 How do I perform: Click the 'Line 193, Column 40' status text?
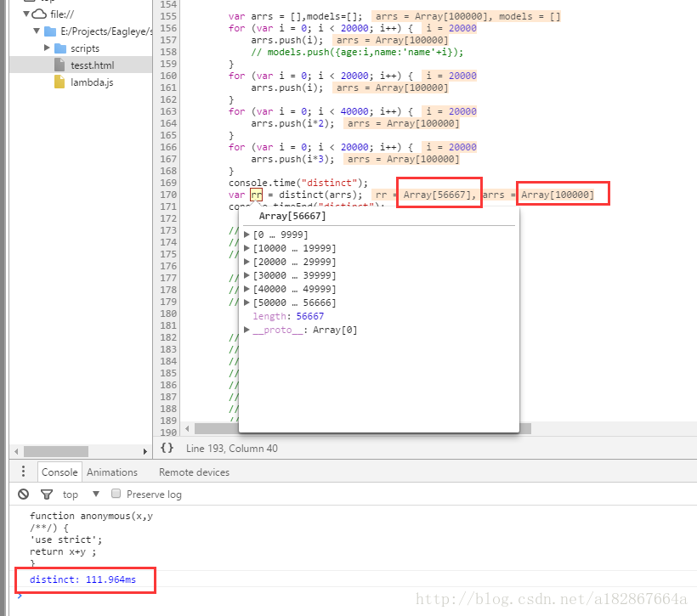[x=231, y=448]
